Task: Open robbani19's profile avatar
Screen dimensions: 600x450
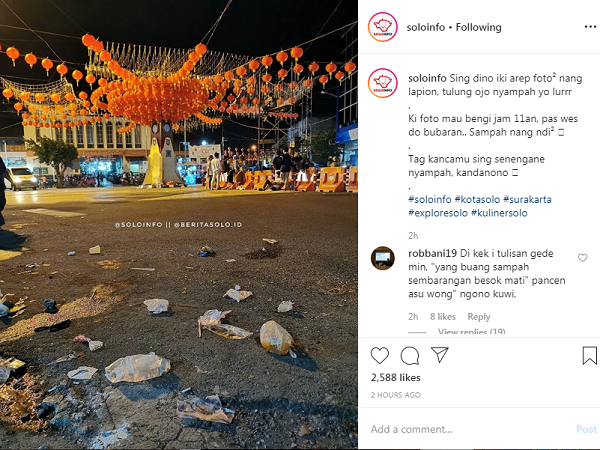Action: [383, 258]
